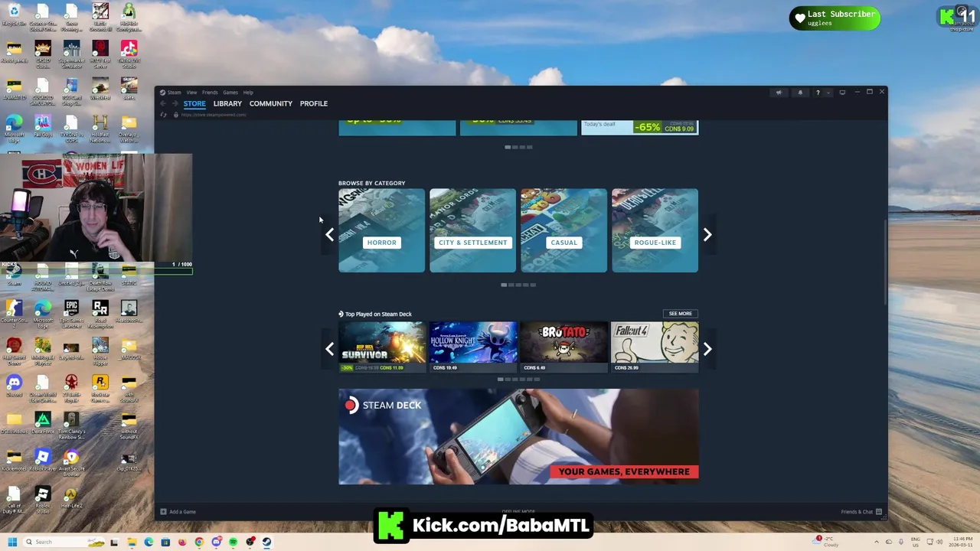Click the SEE MORE button
980x551 pixels.
[x=680, y=314]
